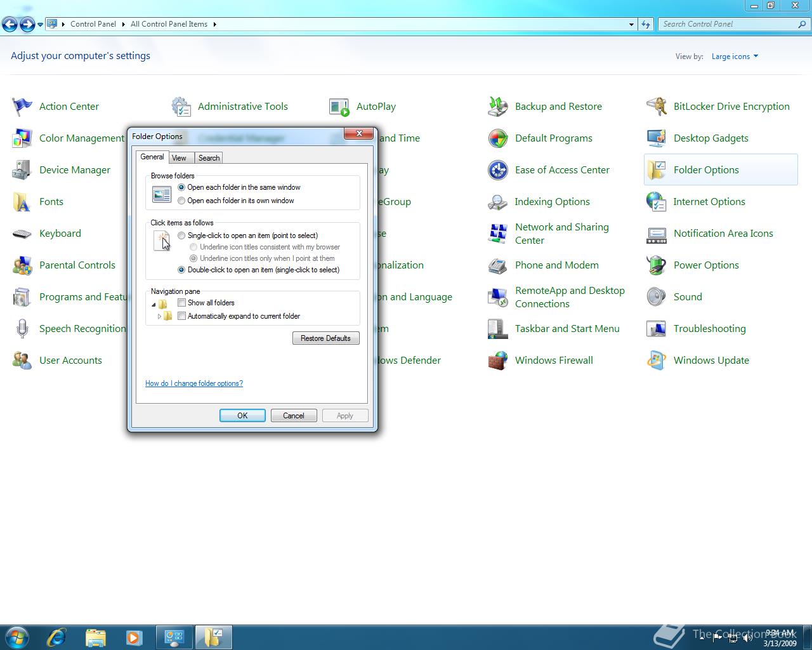Screen dimensions: 812x650
Task: Open the recent pages dropdown next to Forward
Action: (40, 25)
